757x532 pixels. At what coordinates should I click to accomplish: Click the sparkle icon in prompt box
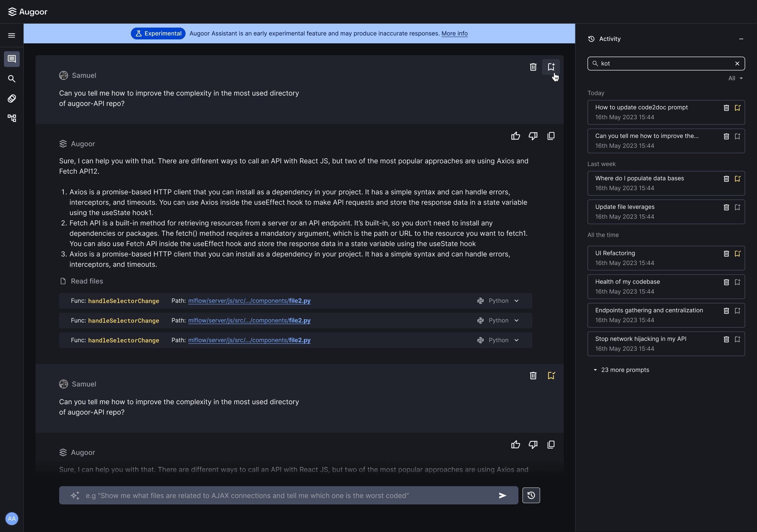pyautogui.click(x=75, y=496)
